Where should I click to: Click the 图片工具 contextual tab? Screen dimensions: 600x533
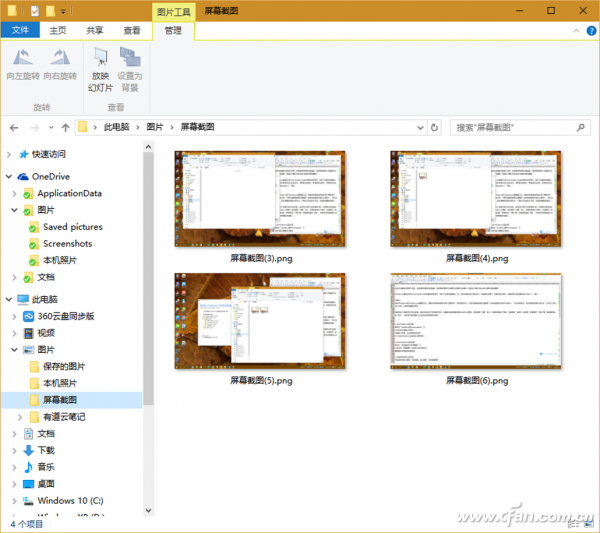point(174,12)
